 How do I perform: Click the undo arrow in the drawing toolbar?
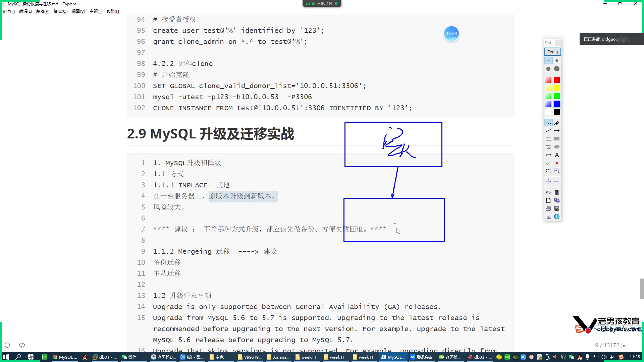(548, 192)
